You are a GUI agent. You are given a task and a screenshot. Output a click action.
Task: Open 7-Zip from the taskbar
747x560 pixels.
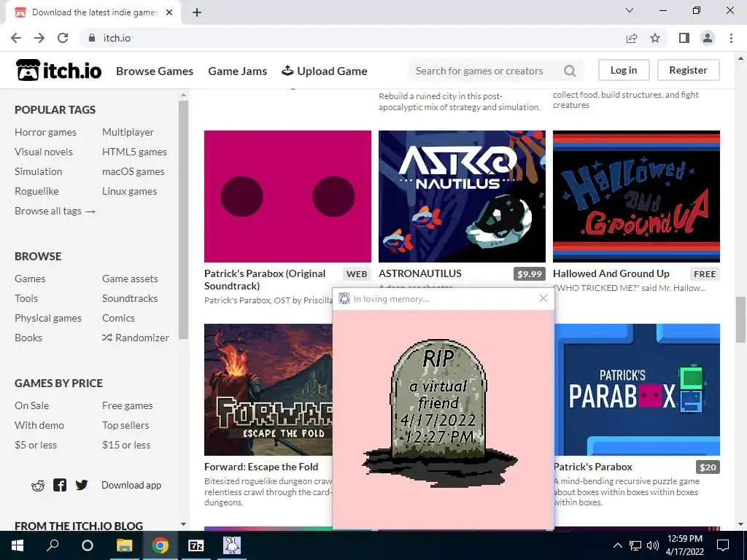pyautogui.click(x=196, y=545)
